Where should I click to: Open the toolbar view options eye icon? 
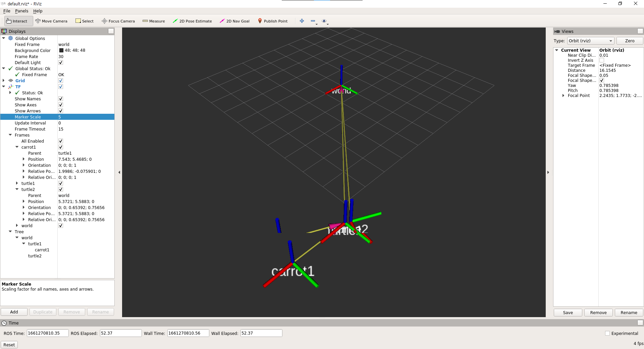click(324, 21)
